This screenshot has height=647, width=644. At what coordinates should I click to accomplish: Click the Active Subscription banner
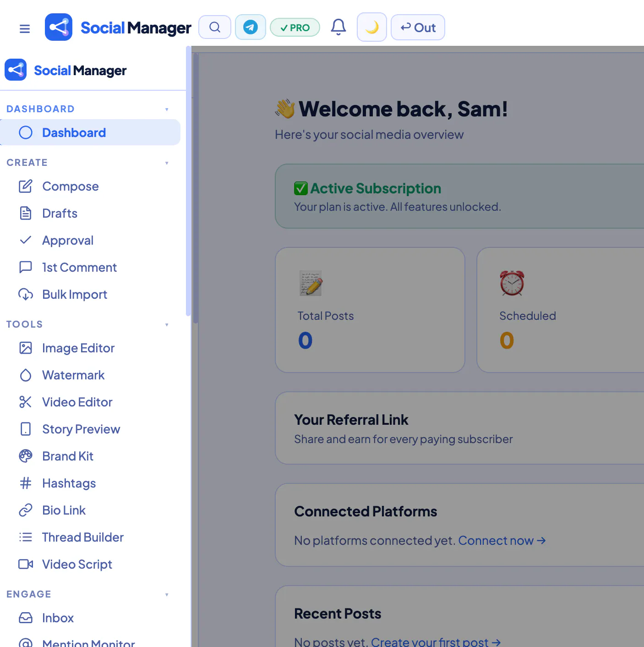459,196
